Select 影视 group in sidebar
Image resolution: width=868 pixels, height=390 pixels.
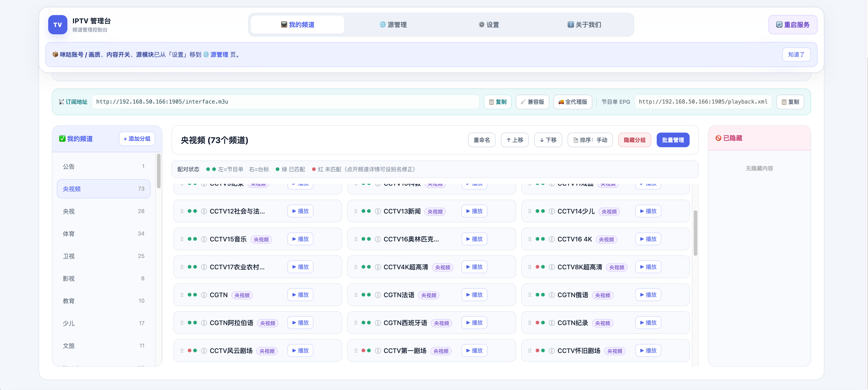click(x=103, y=278)
